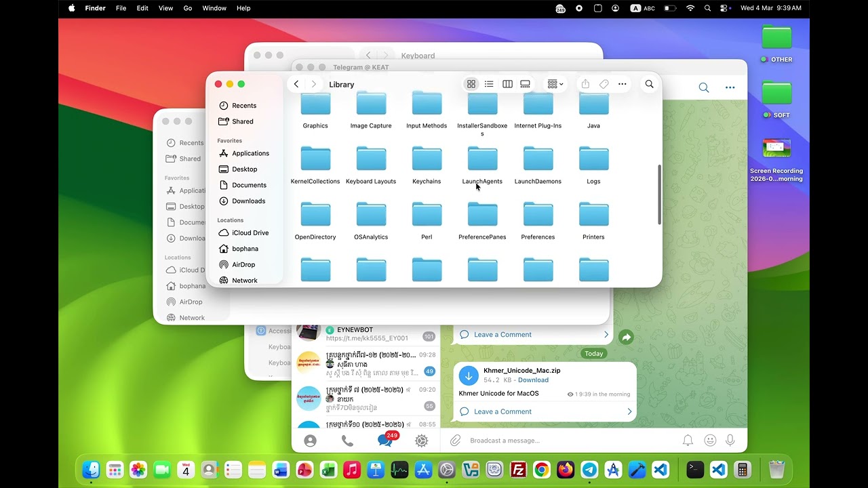Click the Download link beside 54.2 KB
The image size is (868, 488).
533,380
